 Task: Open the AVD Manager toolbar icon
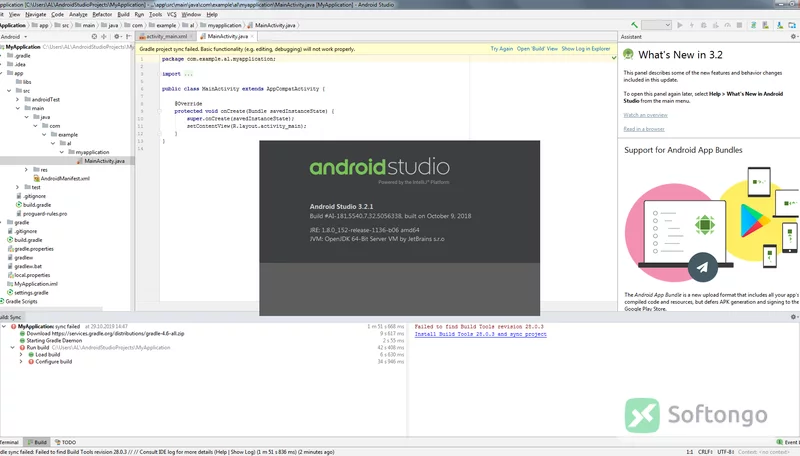(x=765, y=25)
